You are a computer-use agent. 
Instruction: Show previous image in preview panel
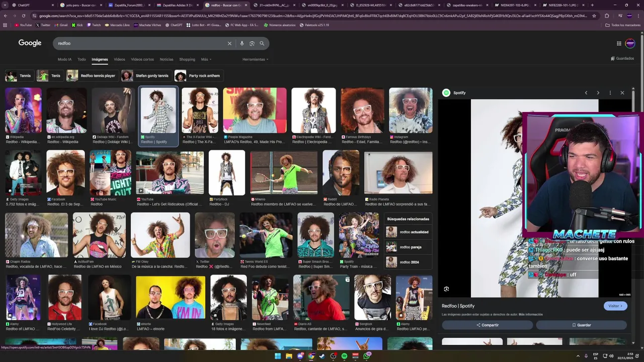pyautogui.click(x=586, y=93)
